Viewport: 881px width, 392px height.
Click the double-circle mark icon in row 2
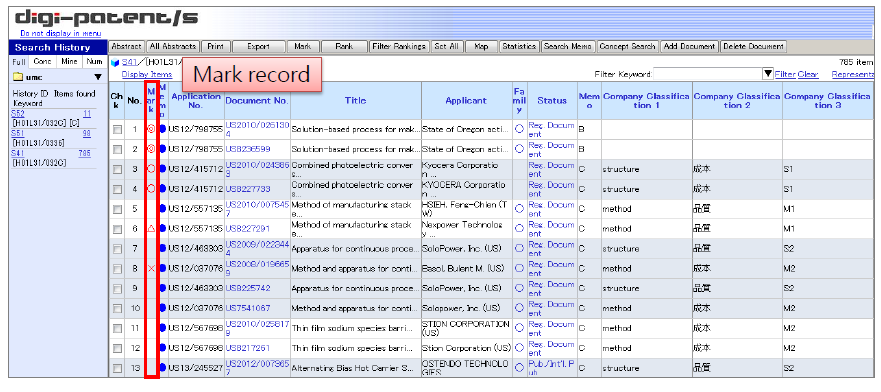tap(151, 149)
